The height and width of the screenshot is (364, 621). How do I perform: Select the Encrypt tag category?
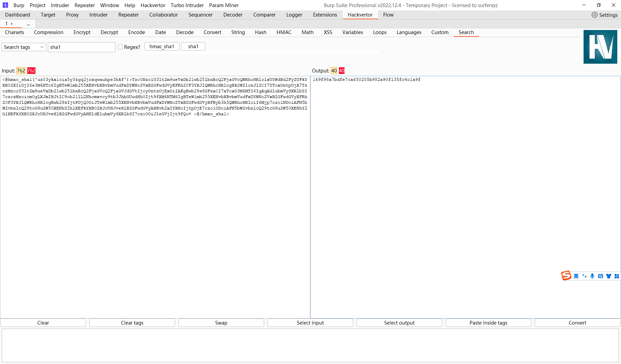[82, 32]
